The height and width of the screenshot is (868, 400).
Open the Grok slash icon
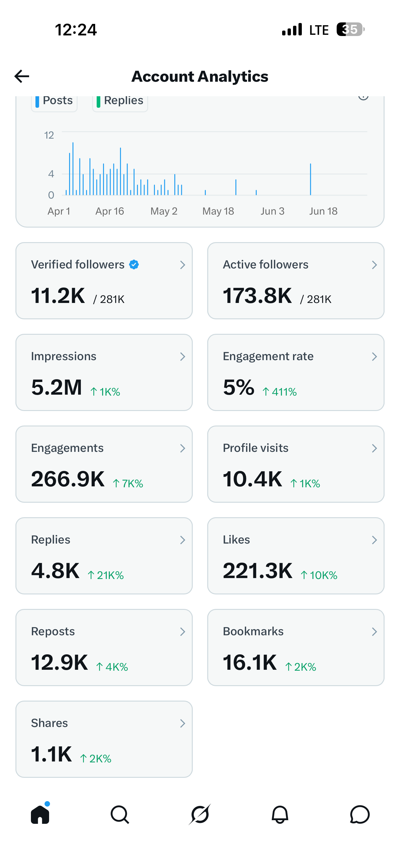200,814
